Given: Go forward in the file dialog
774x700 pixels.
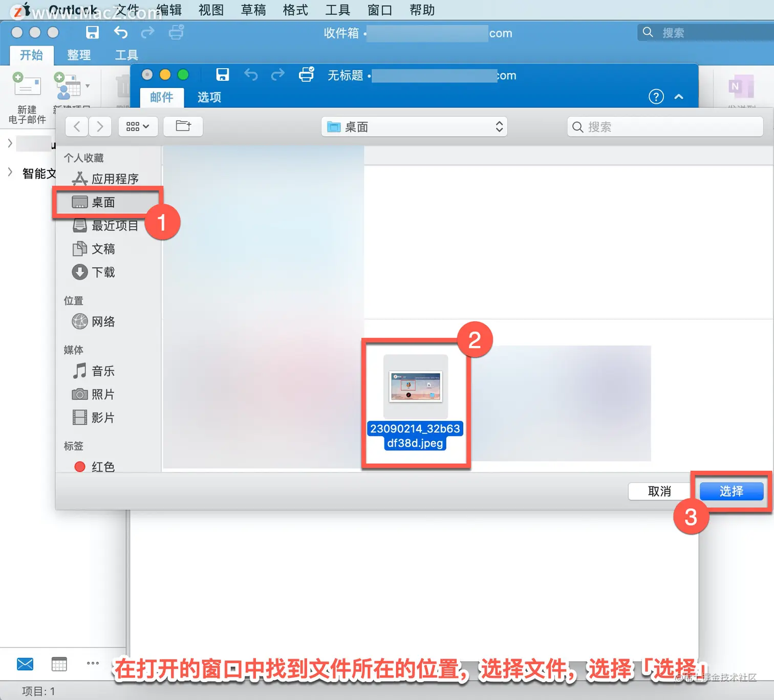Looking at the screenshot, I should pyautogui.click(x=100, y=126).
